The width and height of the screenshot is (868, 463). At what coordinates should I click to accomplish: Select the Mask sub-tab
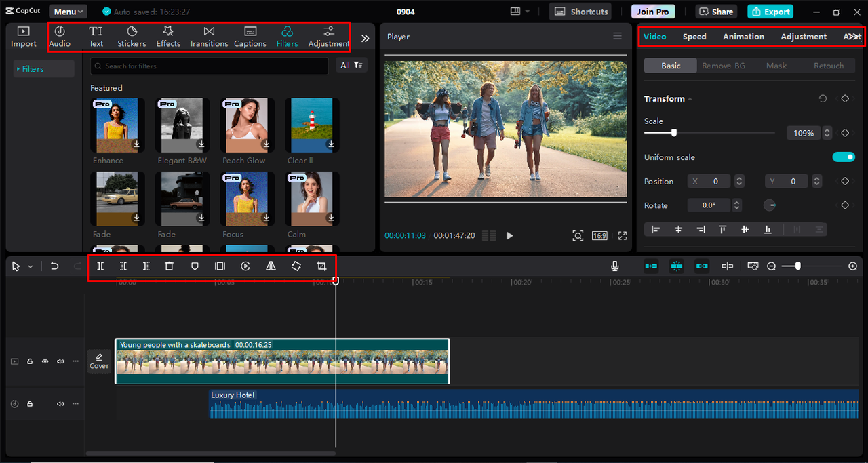click(x=776, y=66)
